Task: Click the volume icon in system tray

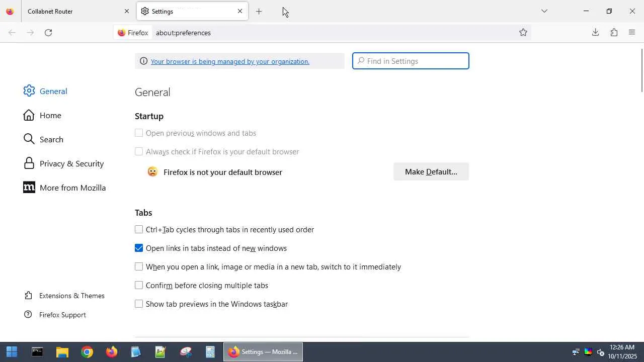Action: pyautogui.click(x=600, y=352)
